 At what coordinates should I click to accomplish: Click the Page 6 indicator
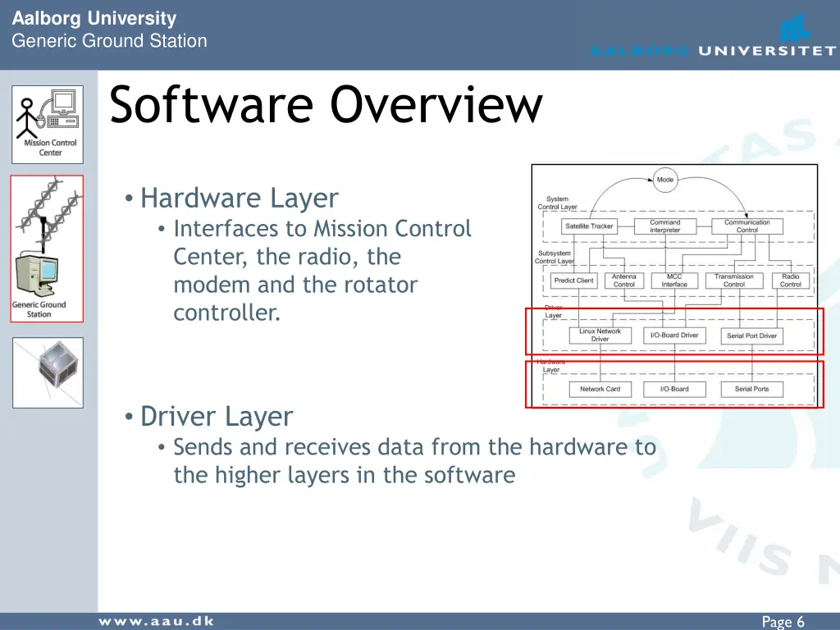[x=783, y=622]
